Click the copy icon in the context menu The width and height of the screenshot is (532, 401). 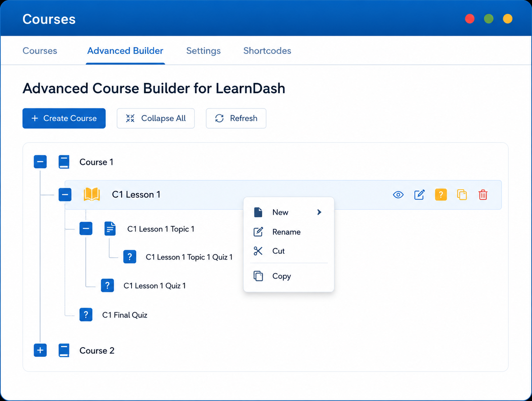pos(258,276)
